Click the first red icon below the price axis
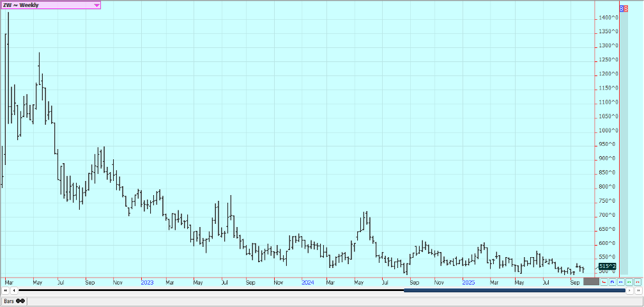The height and width of the screenshot is (307, 644). click(x=604, y=282)
